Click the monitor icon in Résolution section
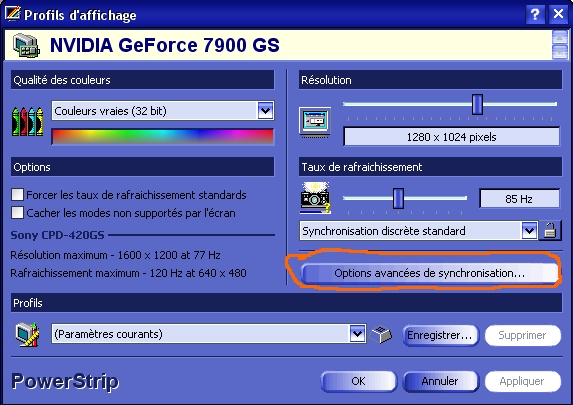This screenshot has width=573, height=405. pos(315,122)
